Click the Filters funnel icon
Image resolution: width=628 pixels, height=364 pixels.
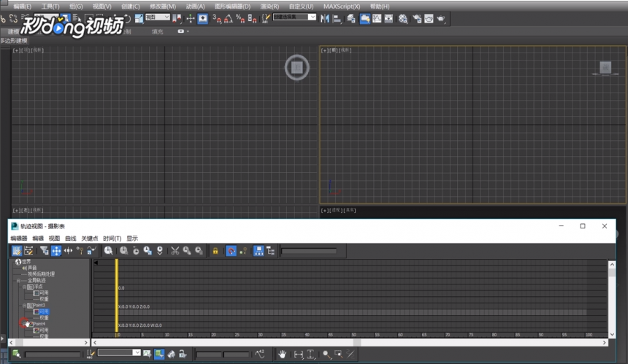[44, 251]
